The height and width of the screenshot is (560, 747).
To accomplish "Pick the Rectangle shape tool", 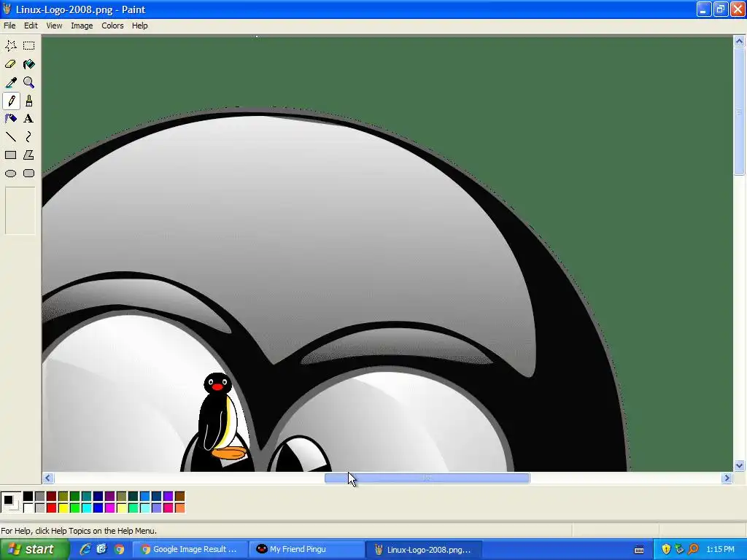I will pyautogui.click(x=10, y=155).
